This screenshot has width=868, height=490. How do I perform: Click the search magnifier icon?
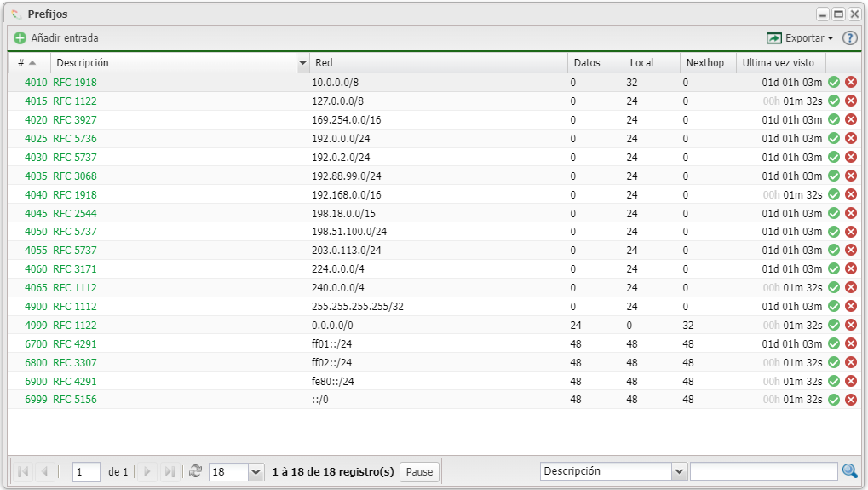click(849, 471)
